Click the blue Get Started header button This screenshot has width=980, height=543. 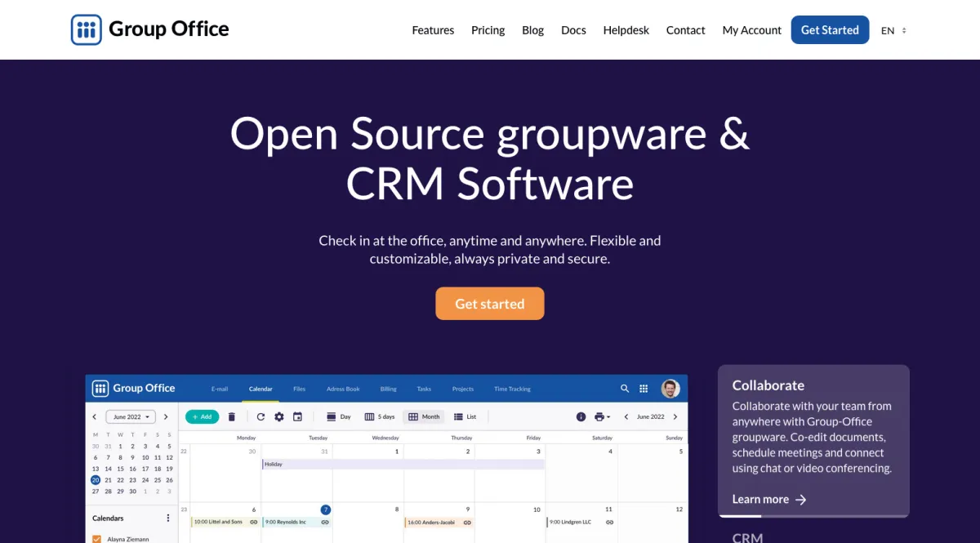[x=830, y=30]
